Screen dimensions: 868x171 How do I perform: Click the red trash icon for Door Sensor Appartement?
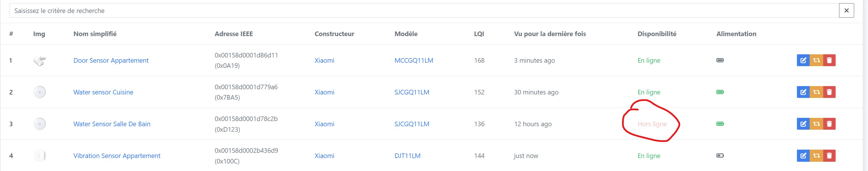click(829, 60)
